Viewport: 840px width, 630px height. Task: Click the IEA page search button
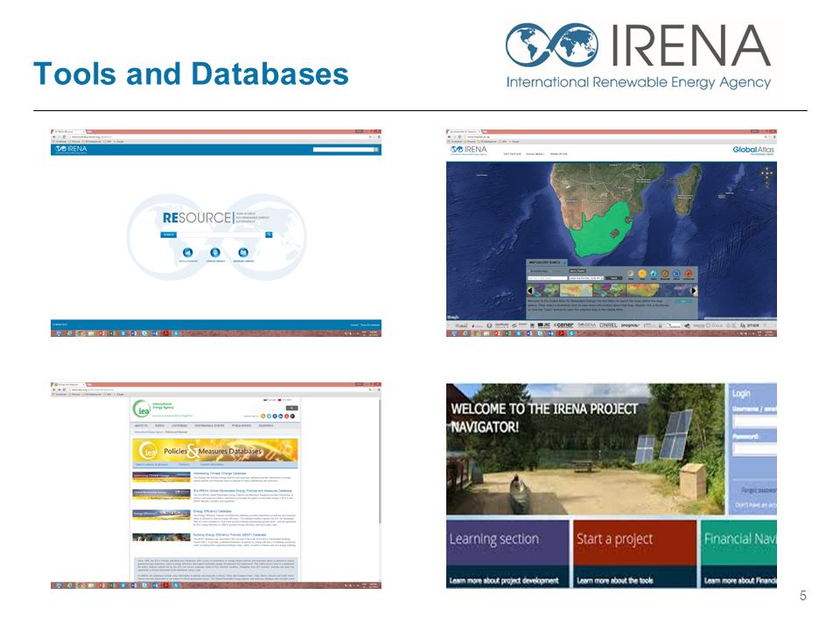tap(292, 409)
